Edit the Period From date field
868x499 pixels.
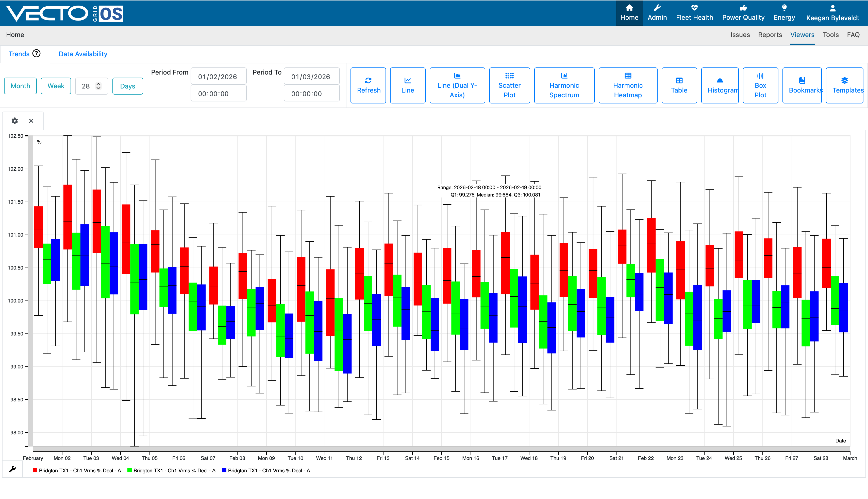tap(219, 76)
